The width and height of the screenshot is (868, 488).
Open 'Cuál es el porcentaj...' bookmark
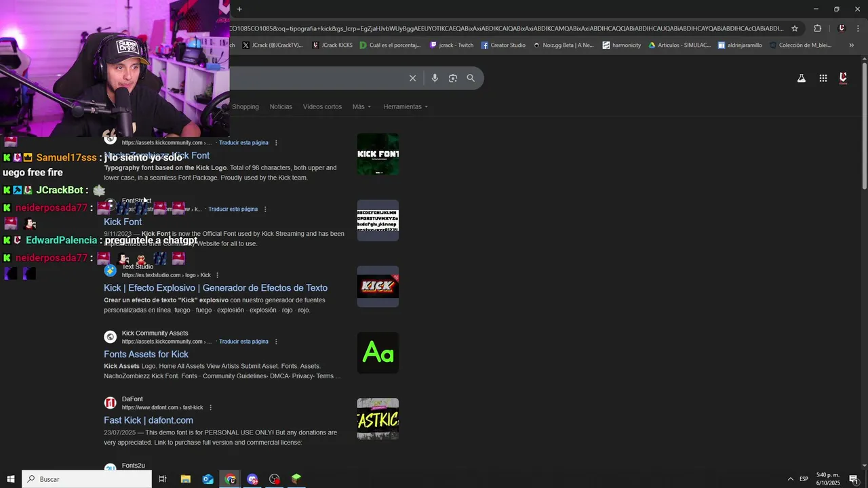click(x=390, y=45)
